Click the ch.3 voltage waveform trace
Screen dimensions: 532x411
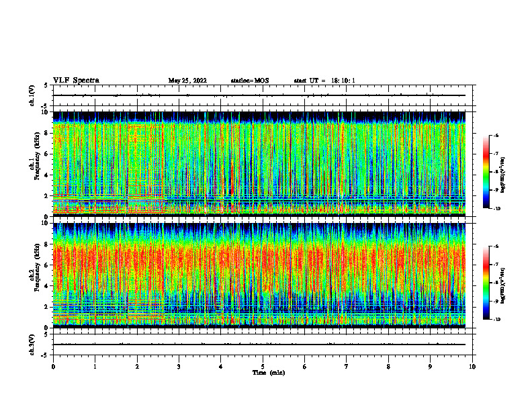point(259,345)
